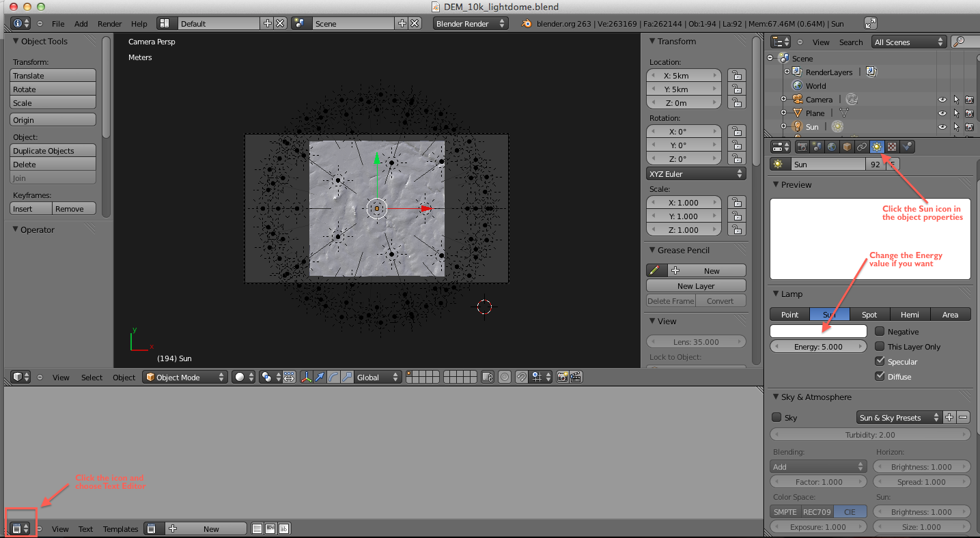980x538 pixels.
Task: Add a new scene with plus icon
Action: click(402, 23)
